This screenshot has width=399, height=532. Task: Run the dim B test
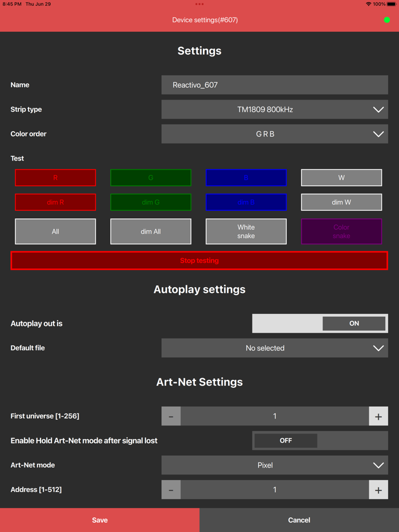246,202
